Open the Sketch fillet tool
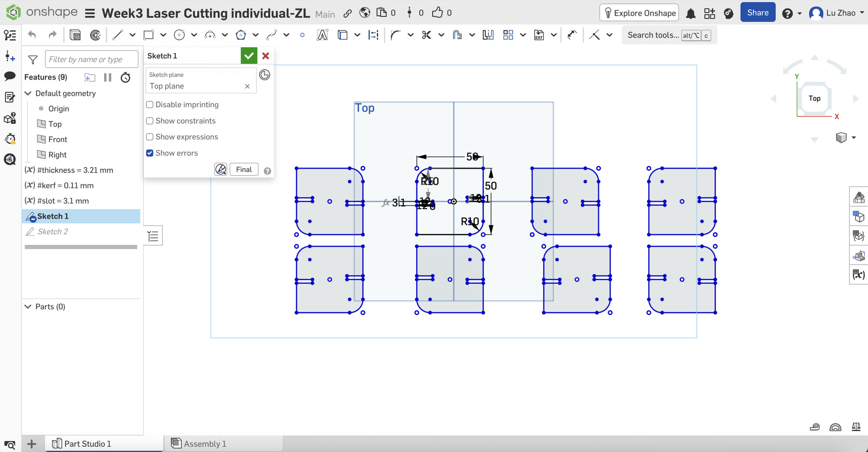 pyautogui.click(x=395, y=35)
